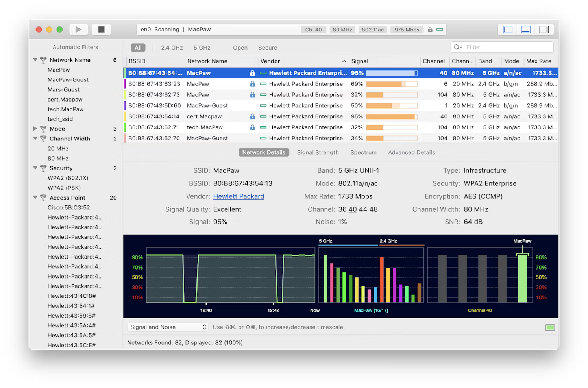This screenshot has width=588, height=388.
Task: Click the 2.4 GHz legend in chart
Action: [x=388, y=241]
